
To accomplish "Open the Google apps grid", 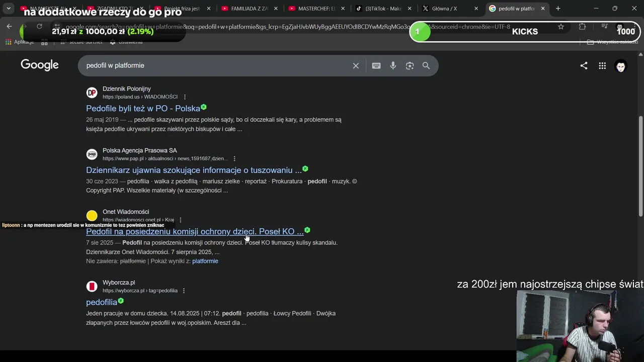I will [602, 65].
